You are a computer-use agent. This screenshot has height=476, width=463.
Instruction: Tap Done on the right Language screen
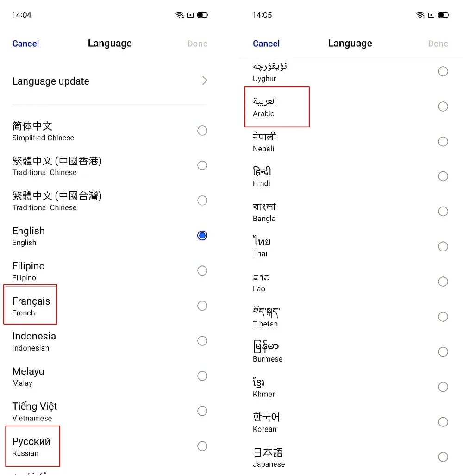click(438, 44)
